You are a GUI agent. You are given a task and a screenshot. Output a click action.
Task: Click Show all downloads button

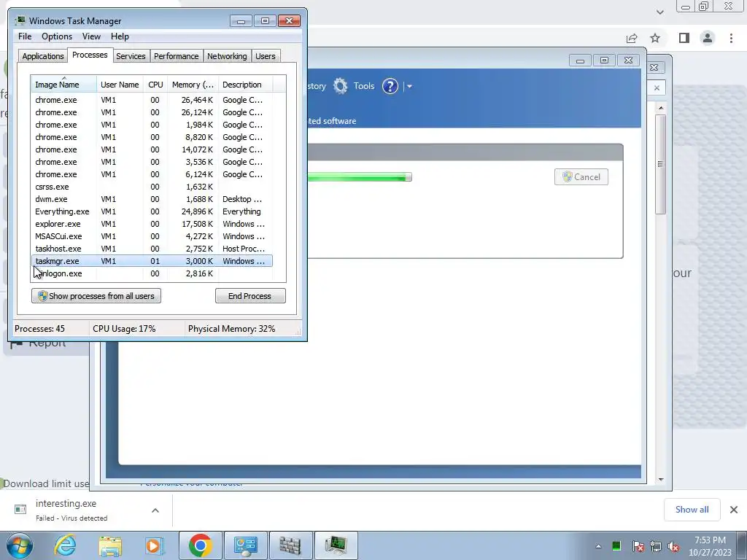tap(692, 510)
